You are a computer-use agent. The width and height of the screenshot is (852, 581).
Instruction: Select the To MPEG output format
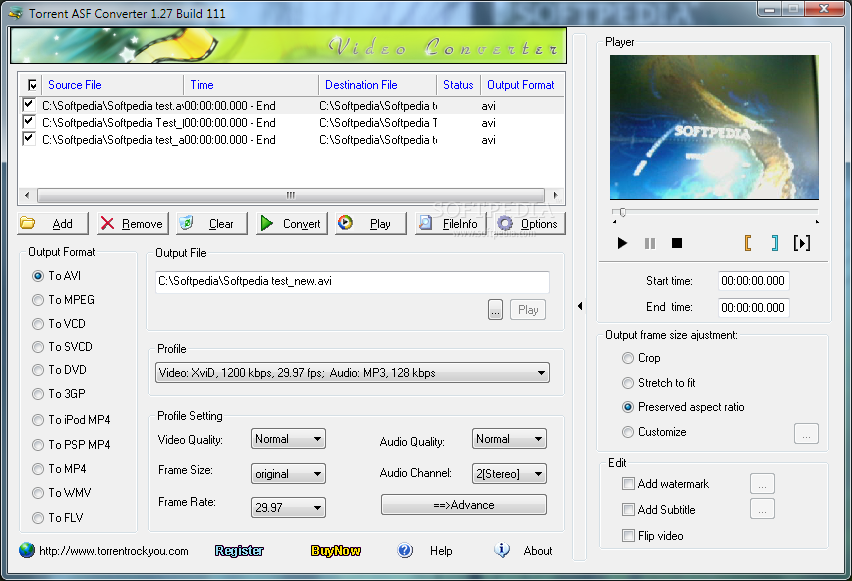pos(37,300)
